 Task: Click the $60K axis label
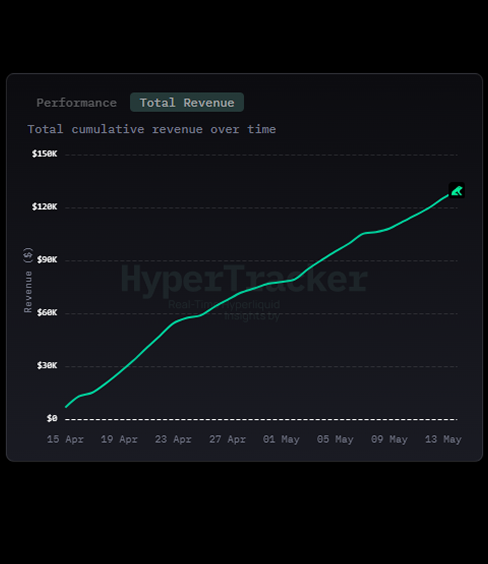pos(47,313)
